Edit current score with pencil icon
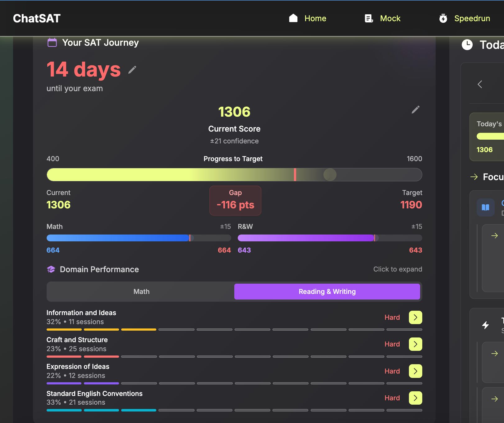The height and width of the screenshot is (423, 504). (x=415, y=109)
